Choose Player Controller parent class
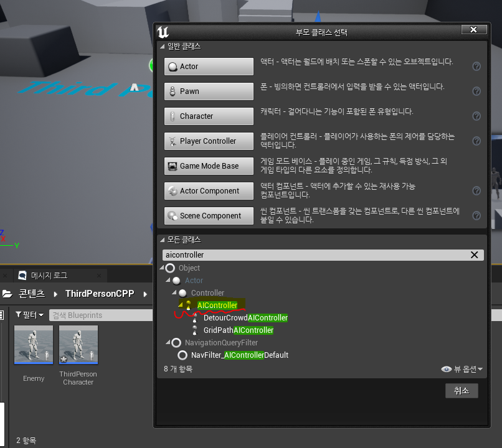Viewport: 502px width, 448px height. coord(209,141)
